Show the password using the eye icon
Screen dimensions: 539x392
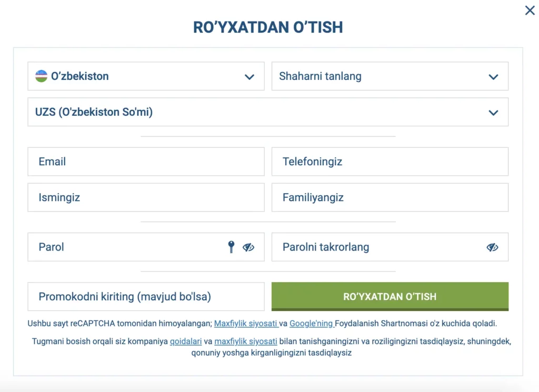(249, 247)
